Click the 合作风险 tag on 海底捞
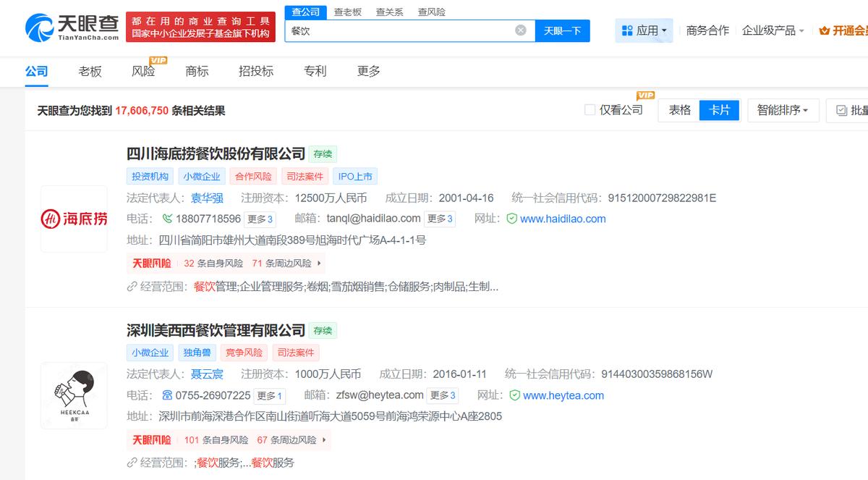 pos(253,176)
